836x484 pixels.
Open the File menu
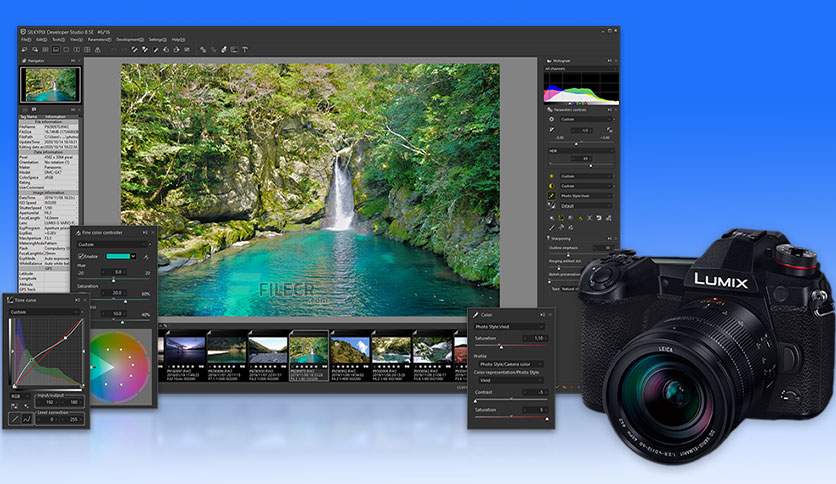tap(27, 39)
